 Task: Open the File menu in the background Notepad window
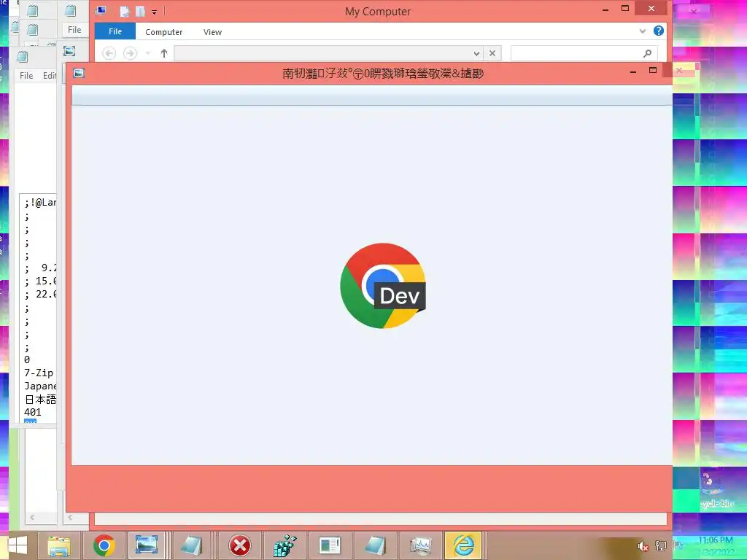(x=26, y=76)
